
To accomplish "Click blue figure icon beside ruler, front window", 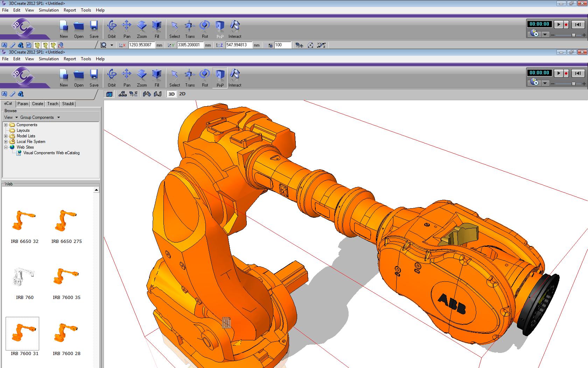I will coord(21,94).
